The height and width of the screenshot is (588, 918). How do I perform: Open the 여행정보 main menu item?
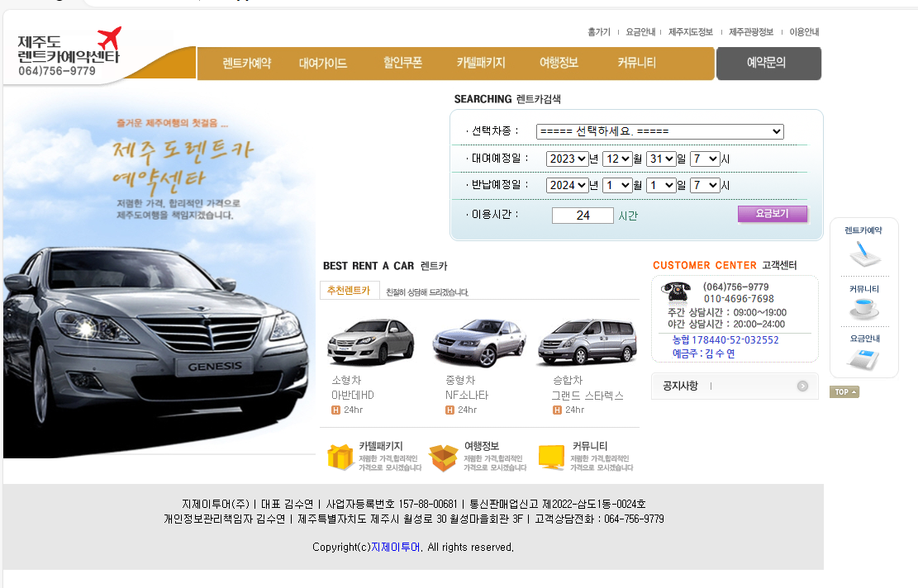[559, 63]
